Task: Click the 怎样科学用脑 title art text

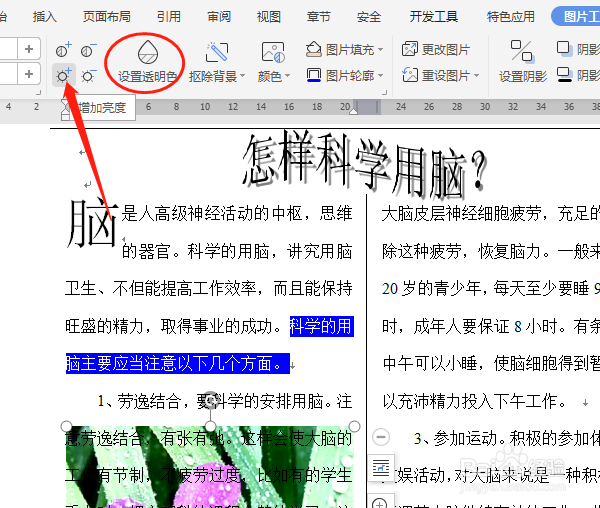Action: pyautogui.click(x=365, y=164)
